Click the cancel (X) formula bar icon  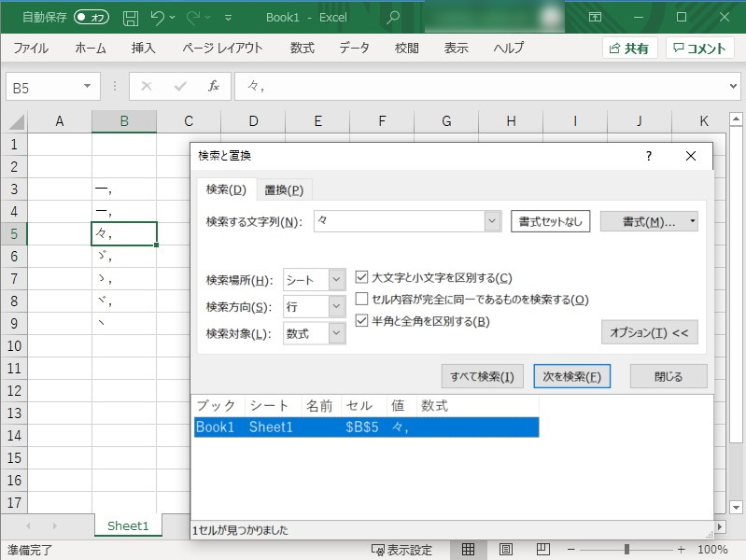(147, 86)
